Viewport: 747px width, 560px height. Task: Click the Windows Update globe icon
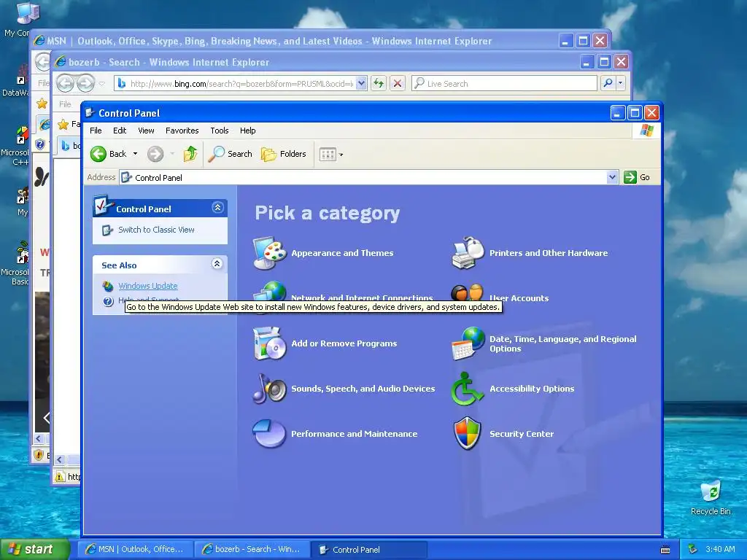[108, 286]
